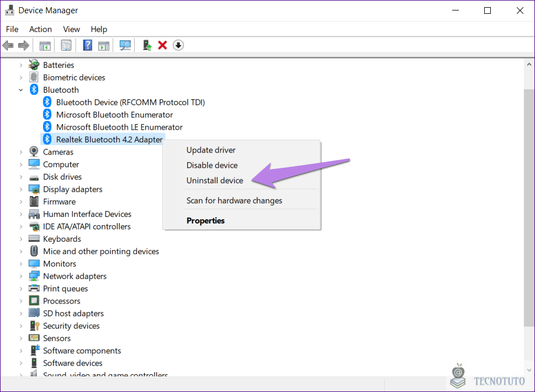This screenshot has width=535, height=392.
Task: Click the Disable device down-arrow toolbar icon
Action: pos(178,45)
